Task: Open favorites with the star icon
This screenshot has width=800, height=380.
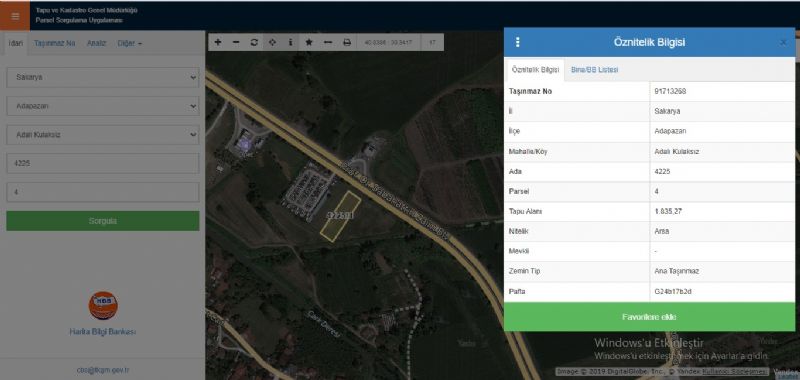Action: coord(309,42)
